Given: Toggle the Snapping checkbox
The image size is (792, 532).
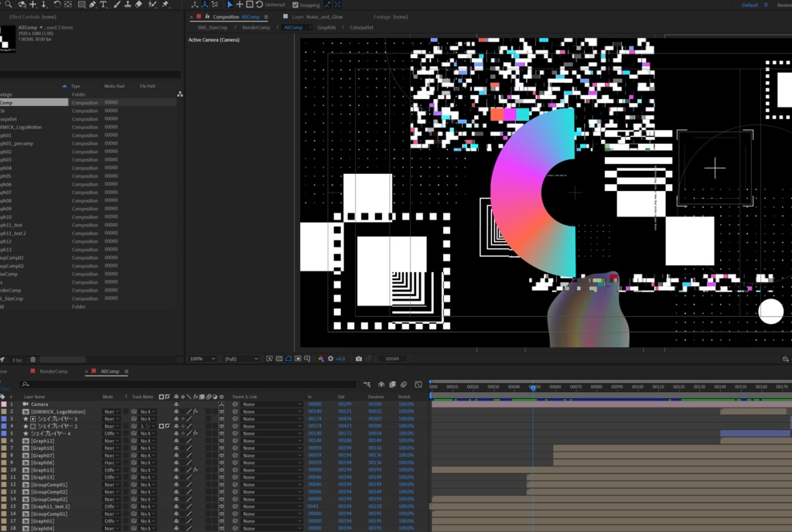Looking at the screenshot, I should (295, 5).
